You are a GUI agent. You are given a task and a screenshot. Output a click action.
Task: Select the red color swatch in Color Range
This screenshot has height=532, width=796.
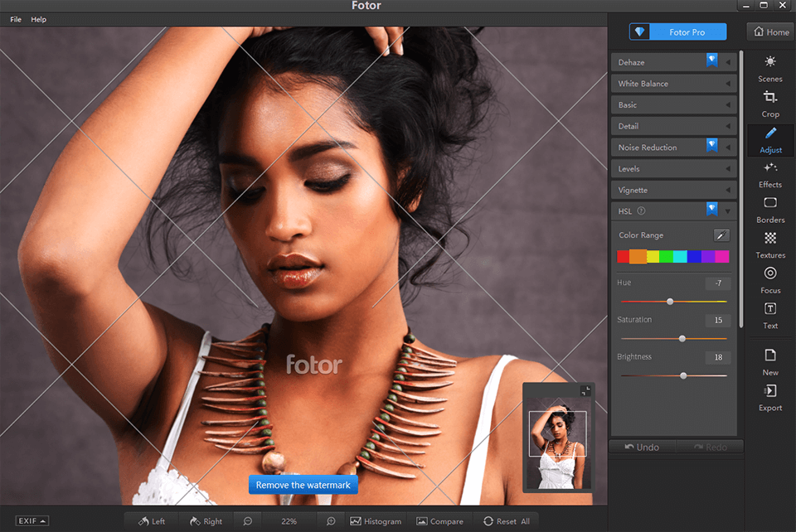(622, 256)
